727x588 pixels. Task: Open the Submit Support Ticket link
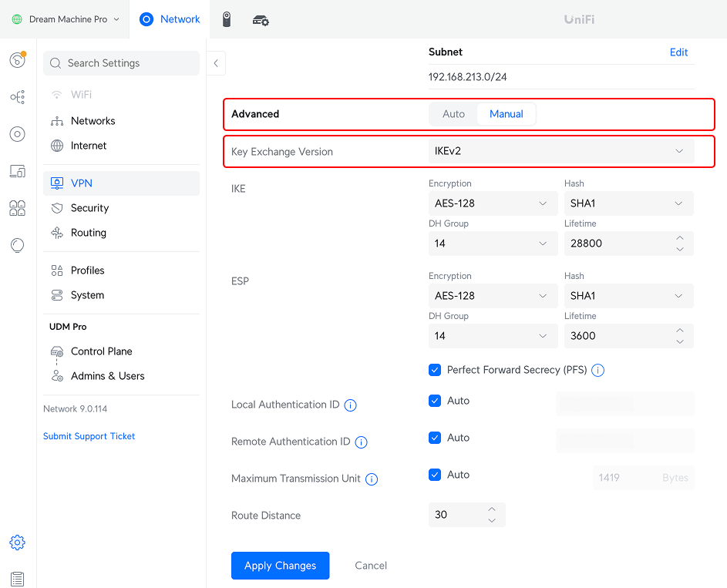click(x=89, y=436)
